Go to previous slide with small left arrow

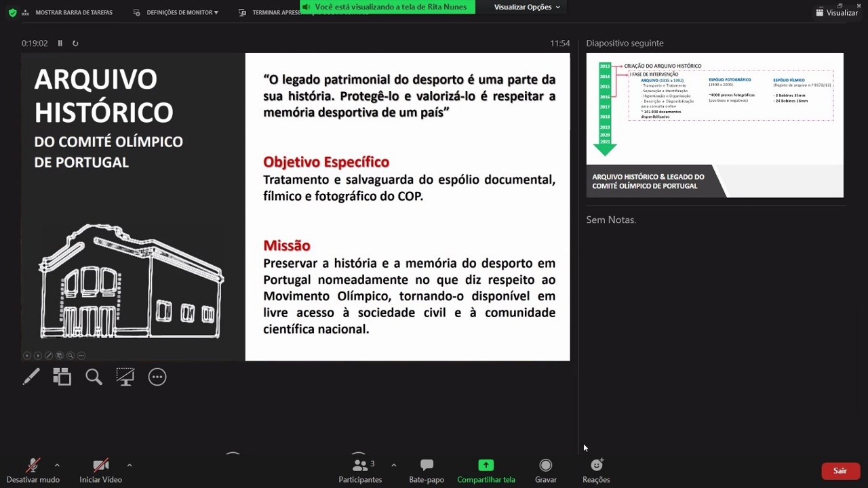coord(27,355)
